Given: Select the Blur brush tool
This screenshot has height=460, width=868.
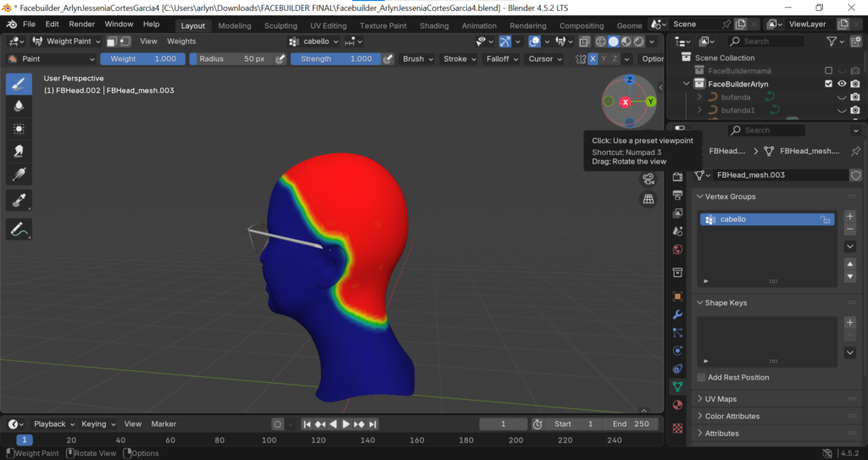Looking at the screenshot, I should click(19, 106).
